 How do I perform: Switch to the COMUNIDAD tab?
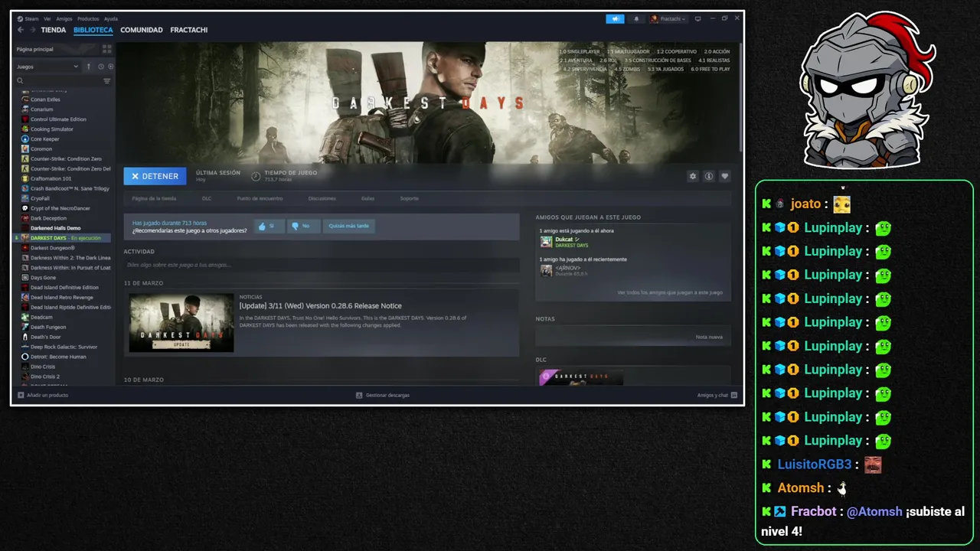(x=142, y=30)
